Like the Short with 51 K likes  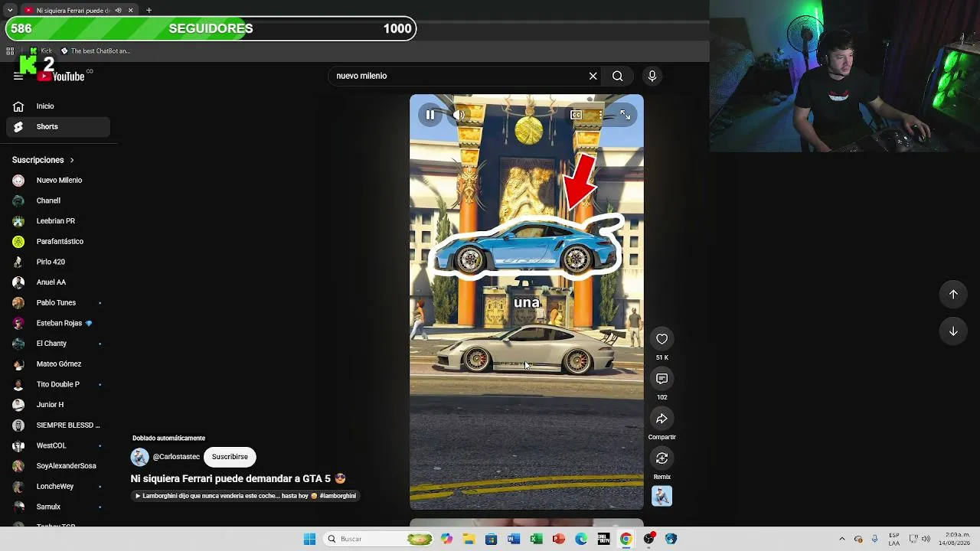661,339
